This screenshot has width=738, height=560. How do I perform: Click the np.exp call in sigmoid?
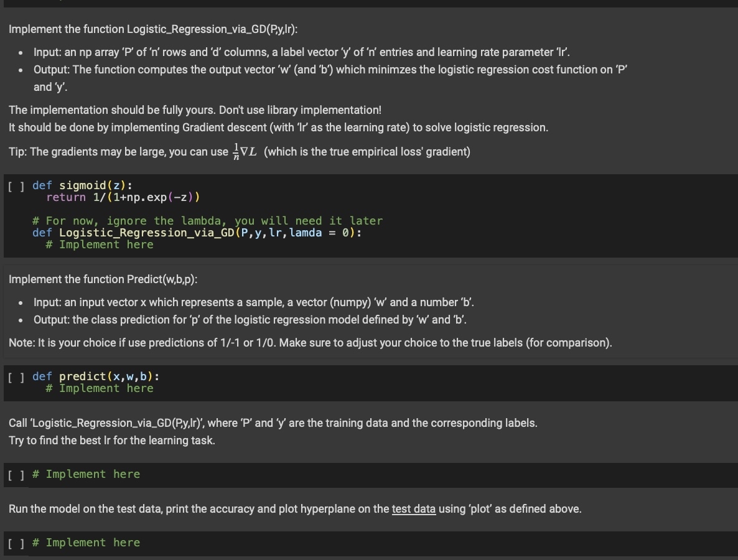(143, 197)
